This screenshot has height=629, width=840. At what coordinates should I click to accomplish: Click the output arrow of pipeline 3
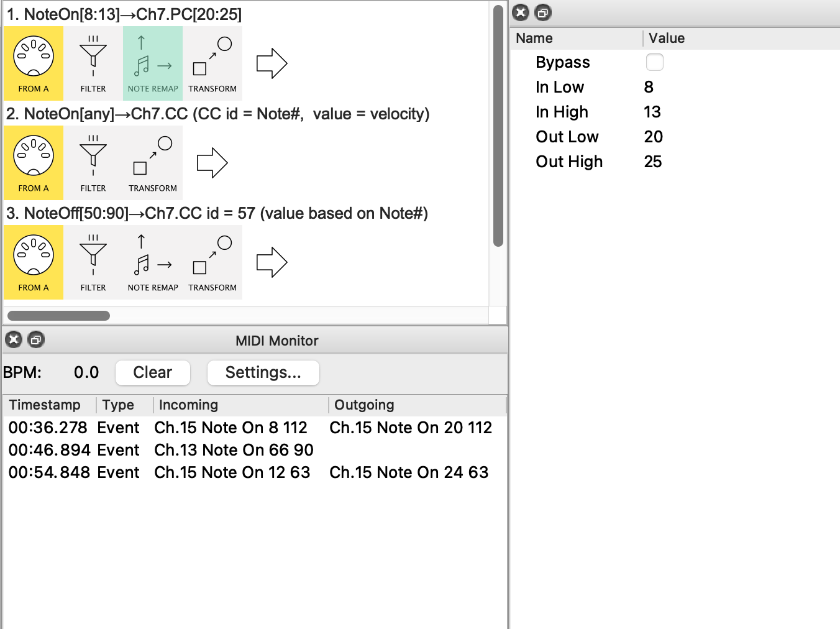272,262
